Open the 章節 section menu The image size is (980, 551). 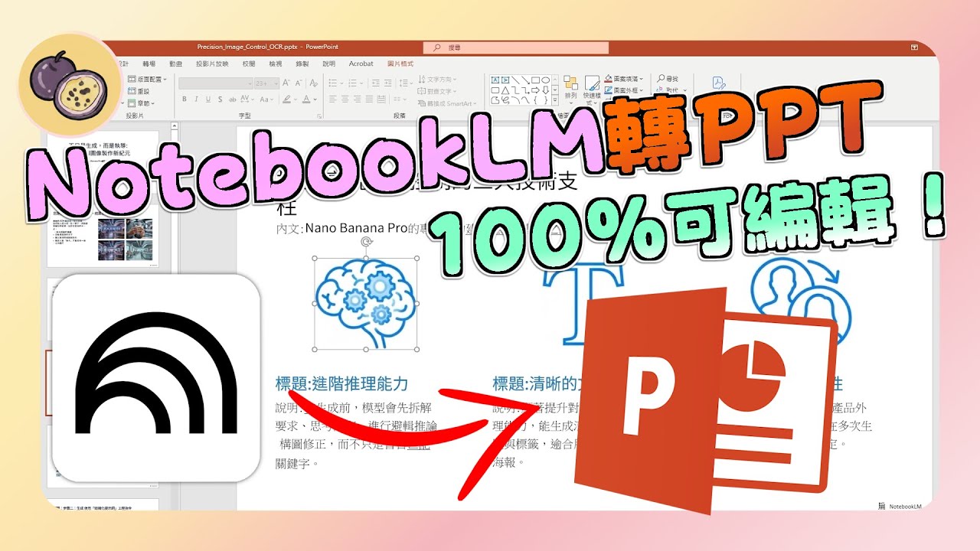pyautogui.click(x=141, y=103)
